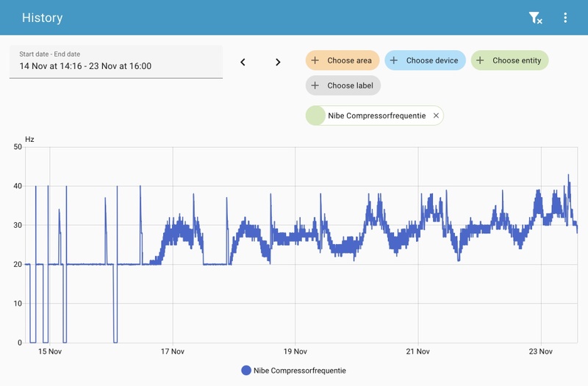Click the plus icon on Choose area
The height and width of the screenshot is (386, 588).
(315, 60)
